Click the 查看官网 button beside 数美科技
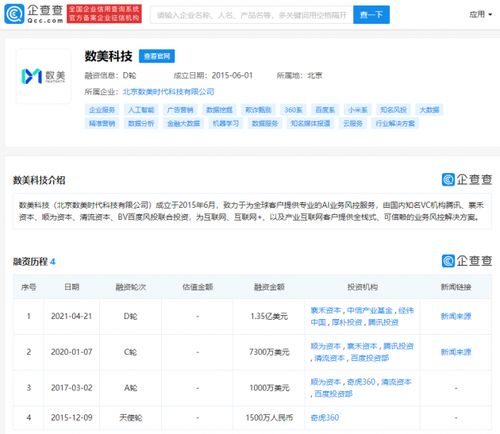500x434 pixels. point(157,56)
